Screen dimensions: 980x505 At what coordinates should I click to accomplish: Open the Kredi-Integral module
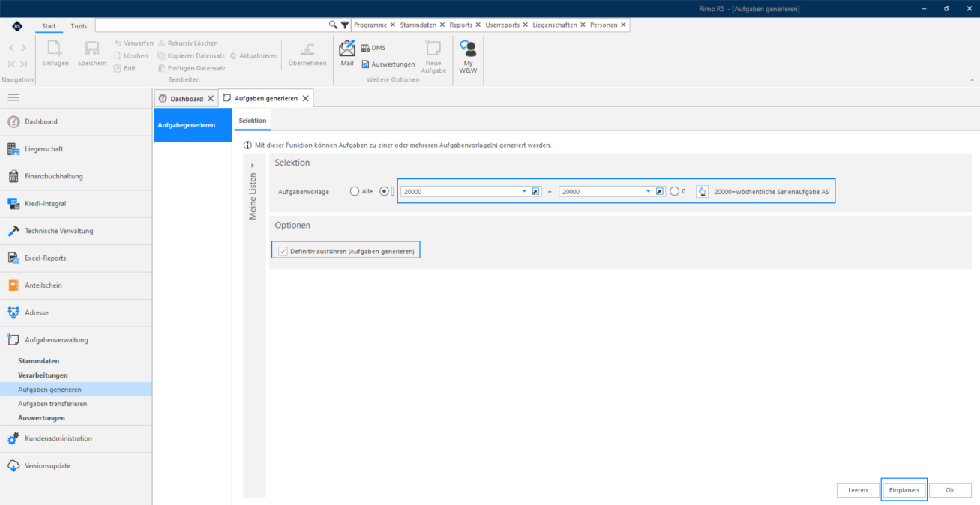(76, 203)
